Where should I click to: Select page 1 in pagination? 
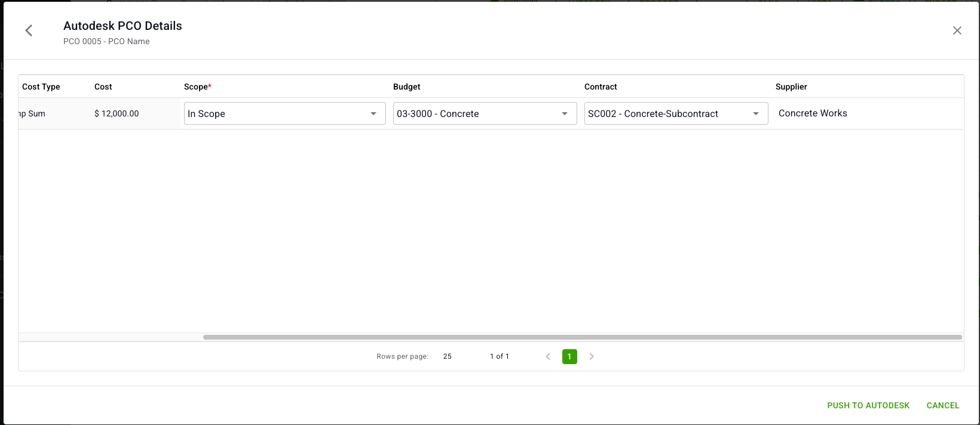[x=569, y=356]
